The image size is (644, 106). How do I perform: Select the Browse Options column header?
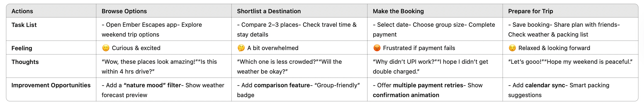click(124, 11)
